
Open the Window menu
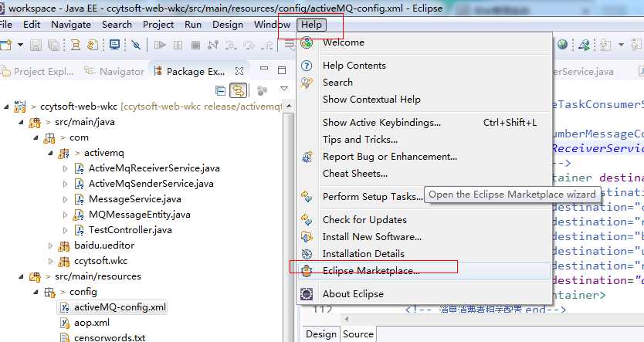272,25
